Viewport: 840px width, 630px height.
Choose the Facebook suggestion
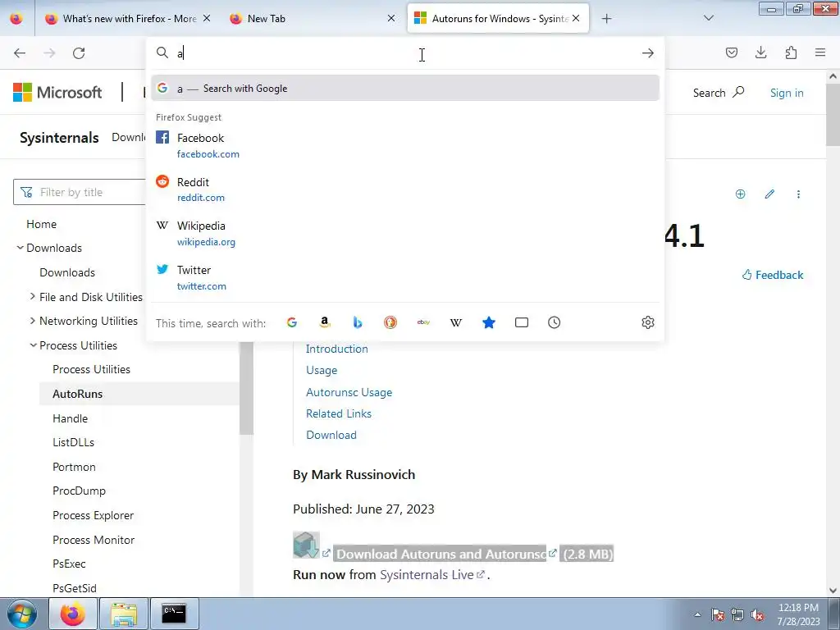405,146
